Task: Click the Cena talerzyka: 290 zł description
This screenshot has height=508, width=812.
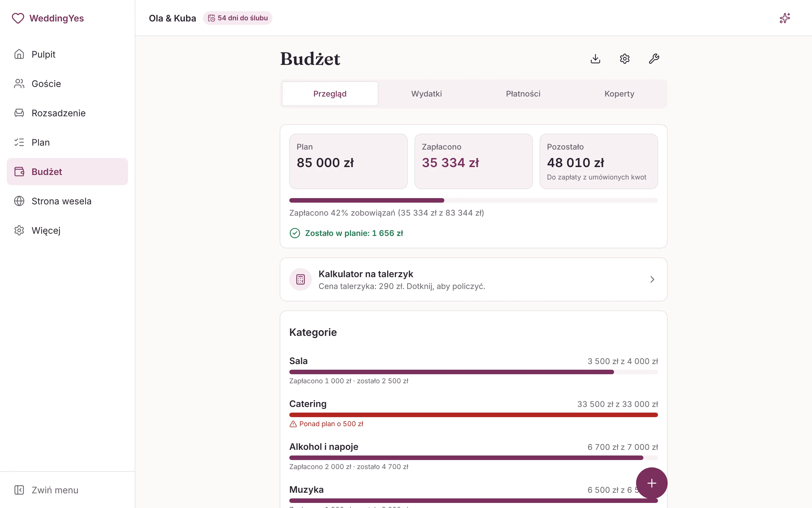Action: (x=402, y=286)
